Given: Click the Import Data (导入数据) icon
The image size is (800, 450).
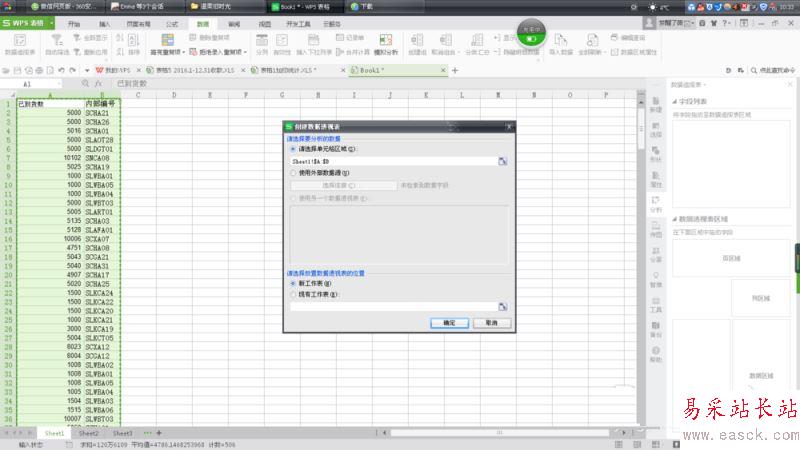Looking at the screenshot, I should [x=560, y=40].
